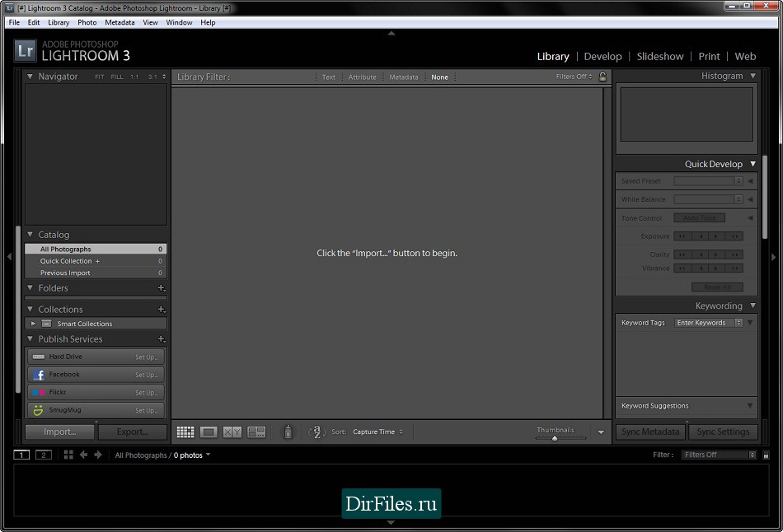
Task: Click the Export... button
Action: click(133, 432)
